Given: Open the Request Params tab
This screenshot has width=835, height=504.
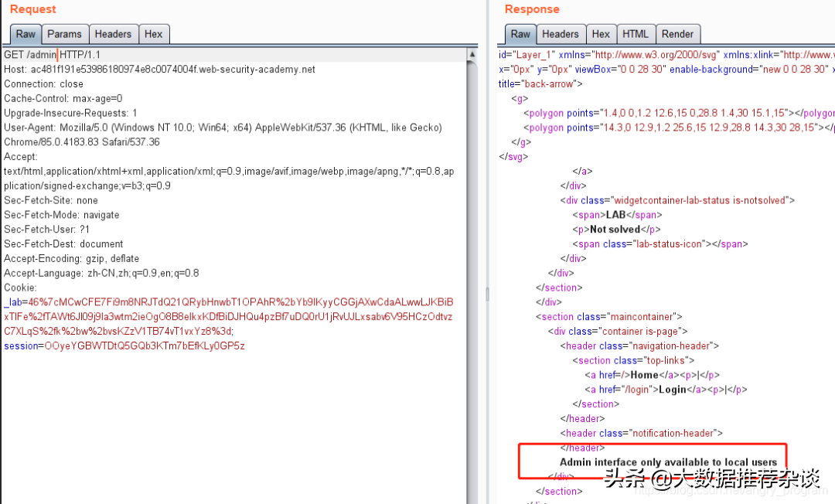Looking at the screenshot, I should point(64,34).
